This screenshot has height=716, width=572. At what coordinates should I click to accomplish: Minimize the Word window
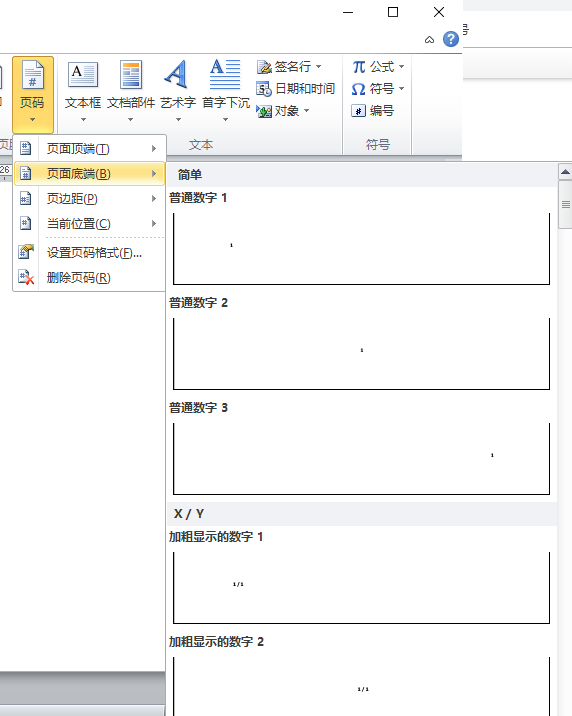click(x=348, y=12)
